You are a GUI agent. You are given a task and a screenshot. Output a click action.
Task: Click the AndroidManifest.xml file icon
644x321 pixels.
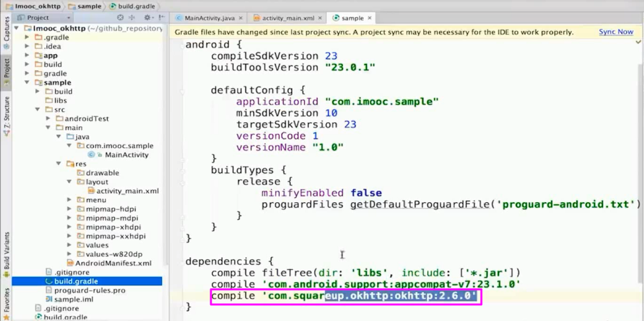[x=70, y=263]
